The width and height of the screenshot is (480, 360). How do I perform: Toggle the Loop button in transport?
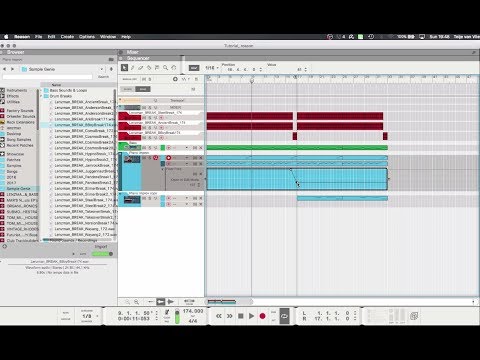tap(284, 316)
